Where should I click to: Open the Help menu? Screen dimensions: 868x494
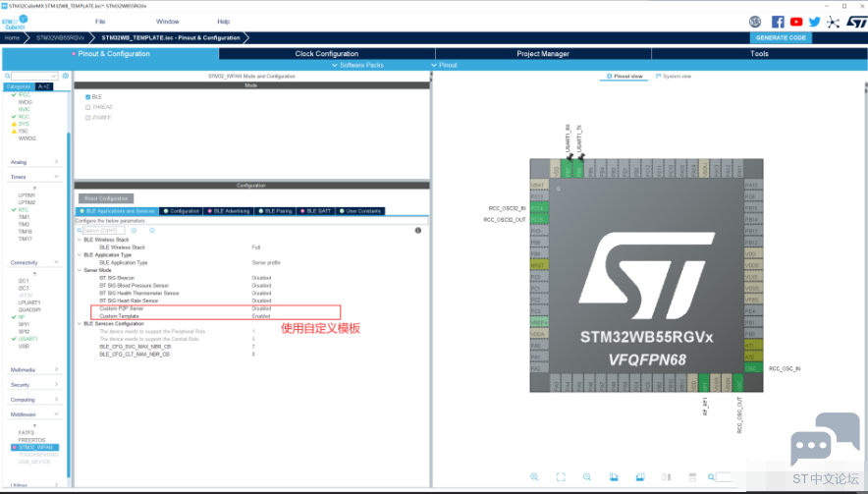click(223, 22)
